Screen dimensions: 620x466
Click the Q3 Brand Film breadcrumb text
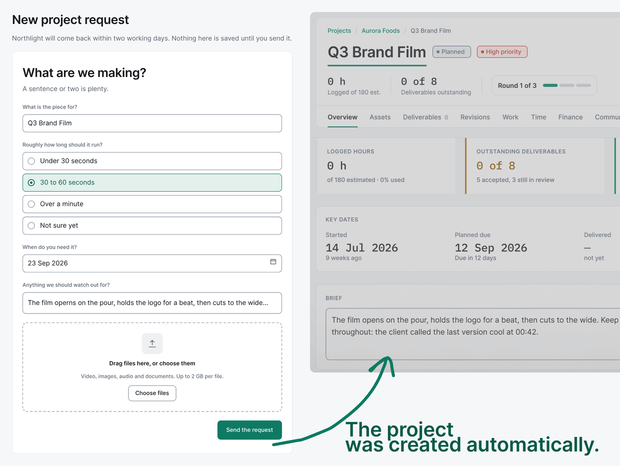430,31
